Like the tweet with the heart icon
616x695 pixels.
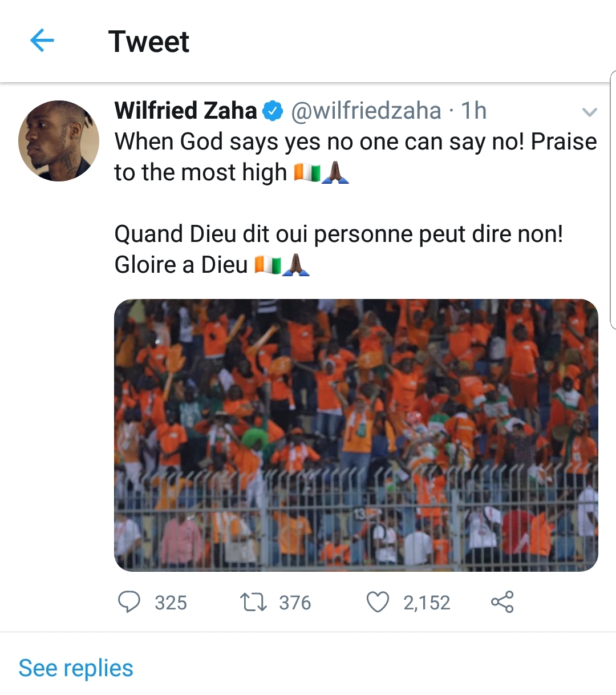pos(378,602)
